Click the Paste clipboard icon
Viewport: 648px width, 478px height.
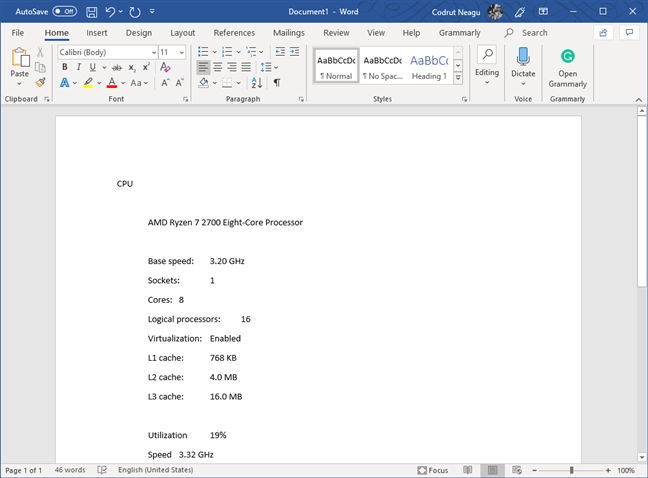[20, 57]
